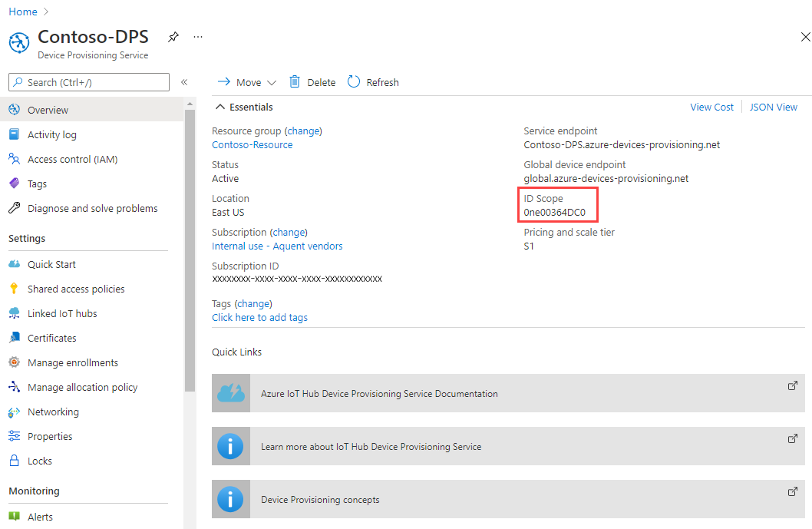Viewport: 812px width, 529px height.
Task: Open the Certificates settings
Action: pyautogui.click(x=51, y=338)
